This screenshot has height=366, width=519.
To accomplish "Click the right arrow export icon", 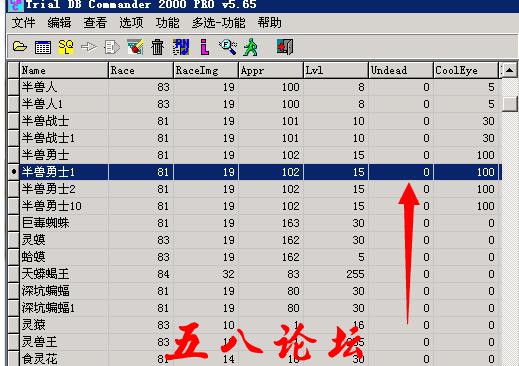I will tap(89, 47).
